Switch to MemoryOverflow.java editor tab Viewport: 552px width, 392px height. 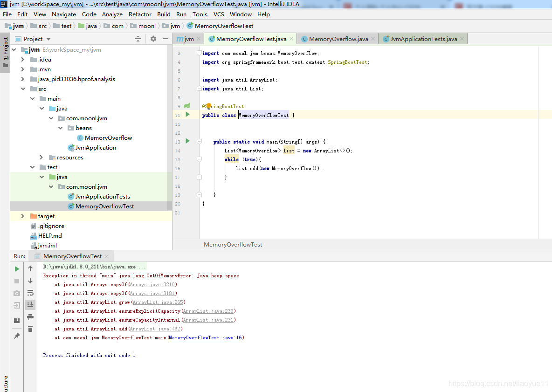[x=338, y=39]
